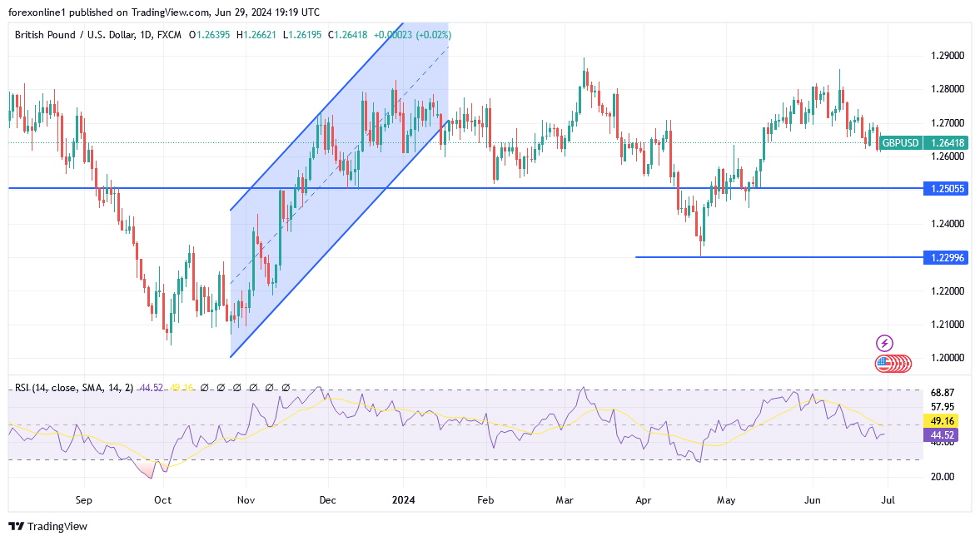The height and width of the screenshot is (541, 980).
Task: Click the Jul label on the time axis
Action: pyautogui.click(x=888, y=500)
